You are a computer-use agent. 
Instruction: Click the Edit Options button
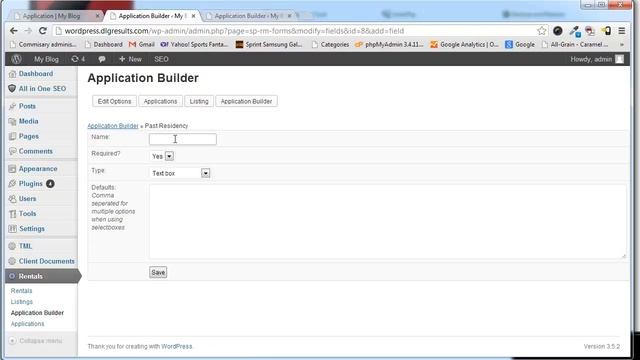pos(114,101)
